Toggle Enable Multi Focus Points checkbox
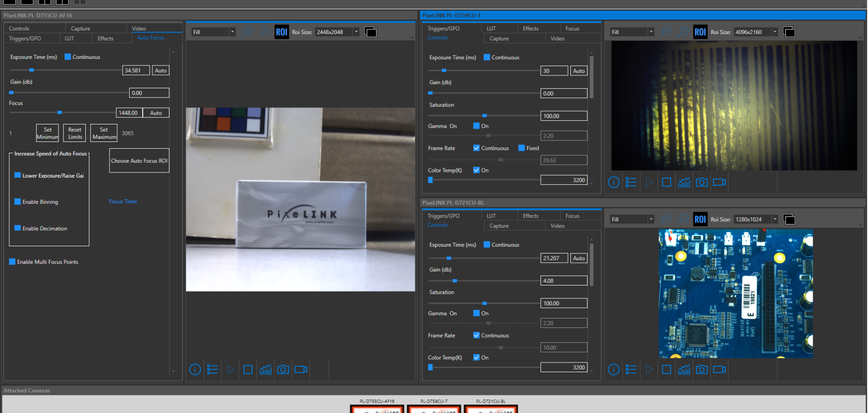Screen dimensions: 868x413 click(12, 262)
